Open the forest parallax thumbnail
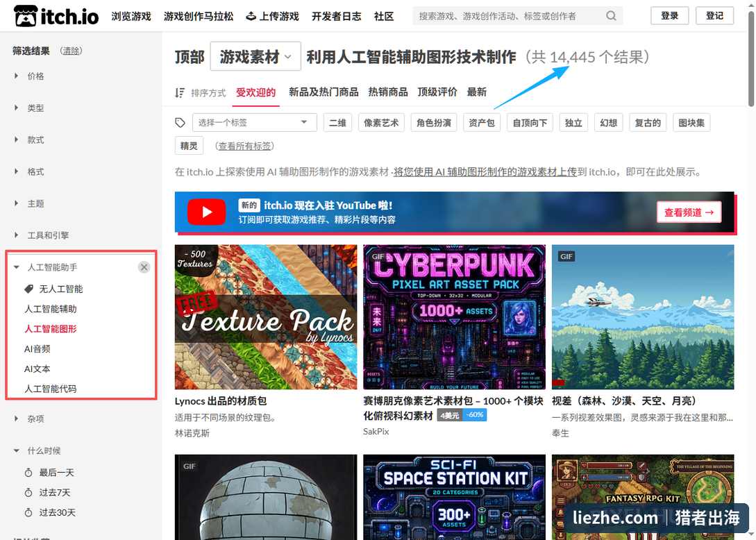Image resolution: width=756 pixels, height=540 pixels. (643, 317)
